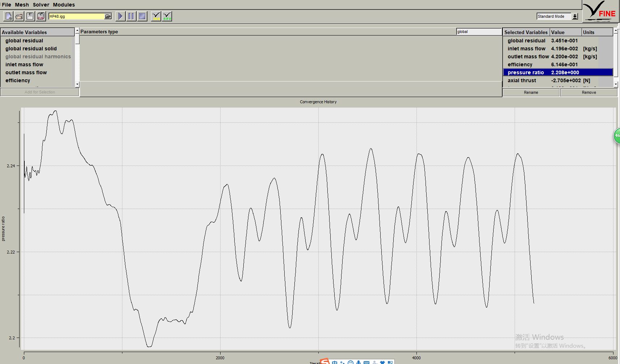The height and width of the screenshot is (364, 620).
Task: Click the global parameters type field
Action: point(478,32)
